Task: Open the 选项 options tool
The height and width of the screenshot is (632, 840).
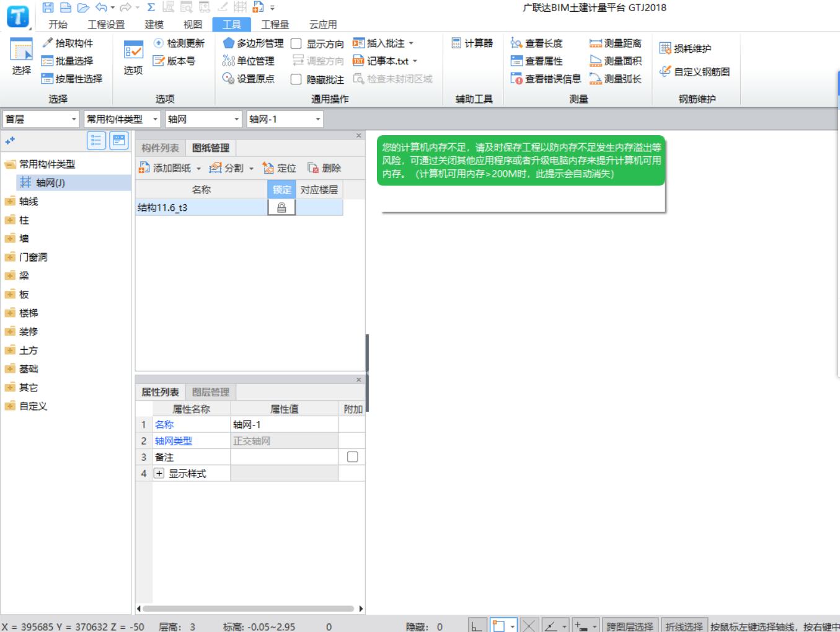Action: (133, 57)
